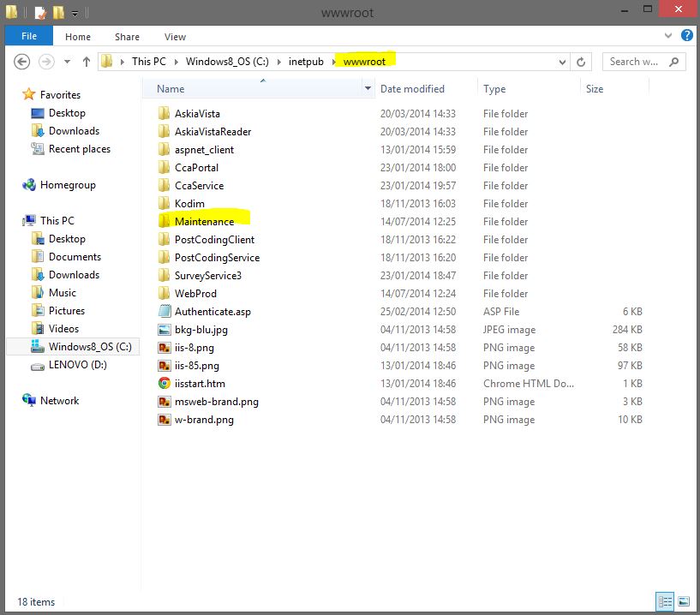Select the bkg-blu.jpg image icon
This screenshot has height=615, width=700.
coord(165,330)
